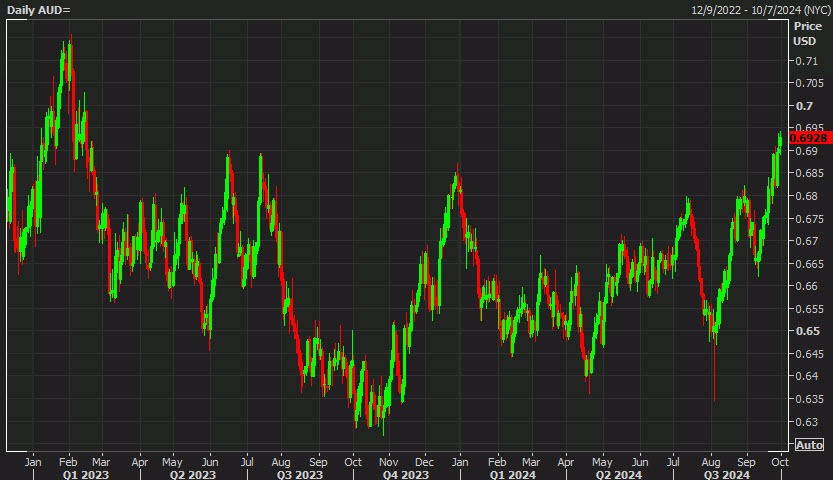The width and height of the screenshot is (833, 480).
Task: Click the 0.68 price axis label
Action: pyautogui.click(x=806, y=196)
